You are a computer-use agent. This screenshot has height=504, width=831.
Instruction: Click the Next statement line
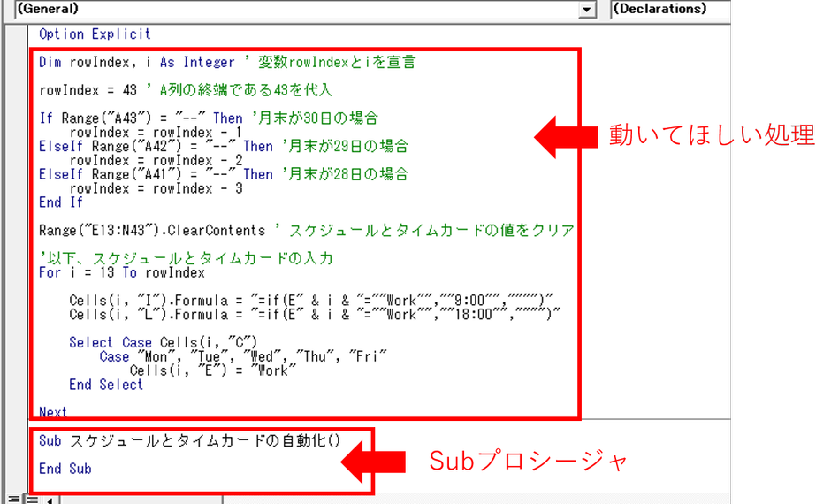(x=53, y=412)
